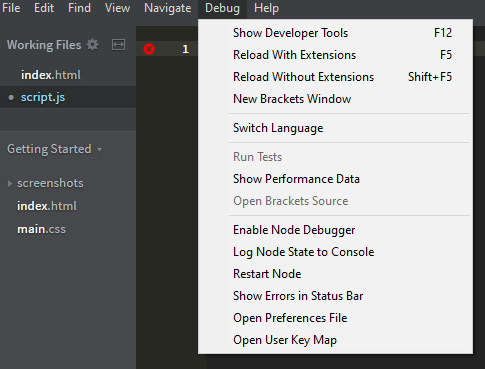Click the Getting Started project title

click(x=49, y=149)
